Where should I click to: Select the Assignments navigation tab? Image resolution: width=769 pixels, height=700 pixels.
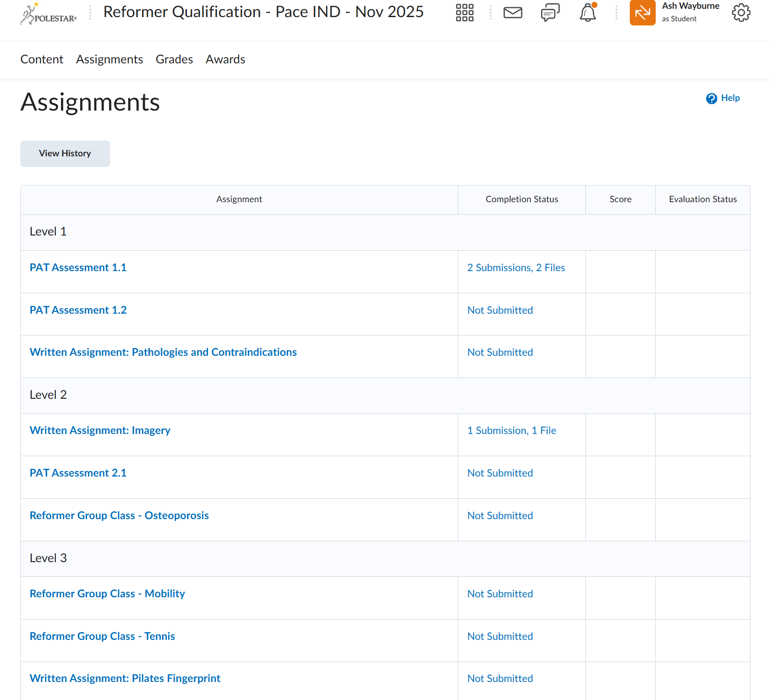pyautogui.click(x=109, y=60)
